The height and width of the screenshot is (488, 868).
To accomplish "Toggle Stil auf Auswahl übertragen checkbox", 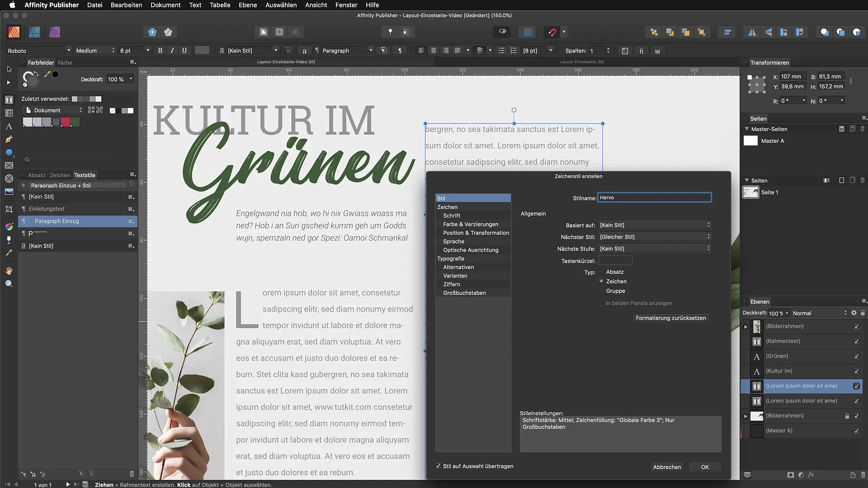I will click(x=438, y=466).
